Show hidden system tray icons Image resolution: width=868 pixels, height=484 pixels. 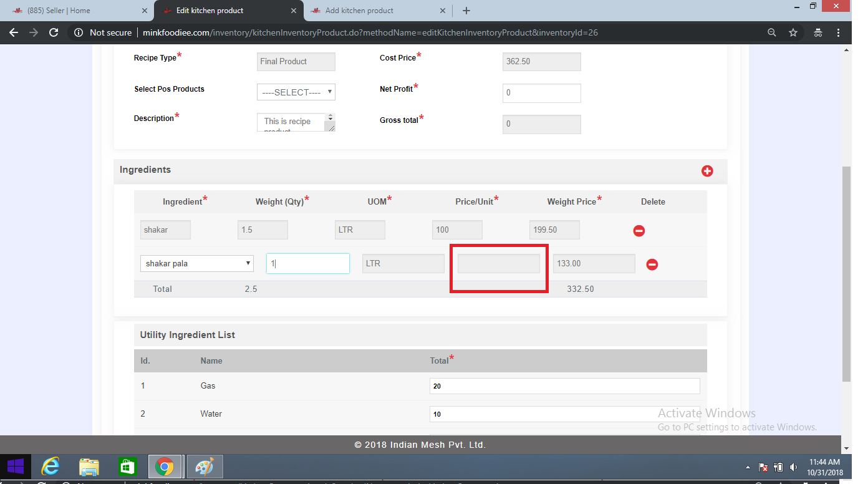(x=748, y=467)
